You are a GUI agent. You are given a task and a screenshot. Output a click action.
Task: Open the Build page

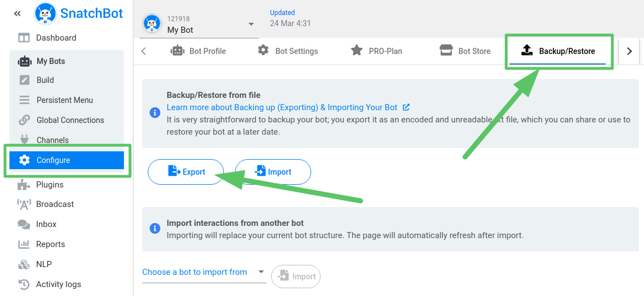pyautogui.click(x=45, y=80)
